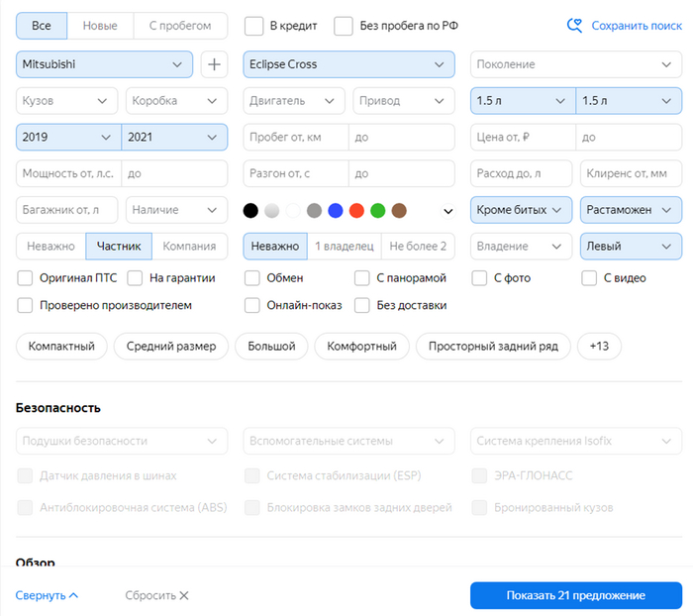This screenshot has height=616, width=693.
Task: Click the X icon beside Сбросить
Action: (184, 596)
